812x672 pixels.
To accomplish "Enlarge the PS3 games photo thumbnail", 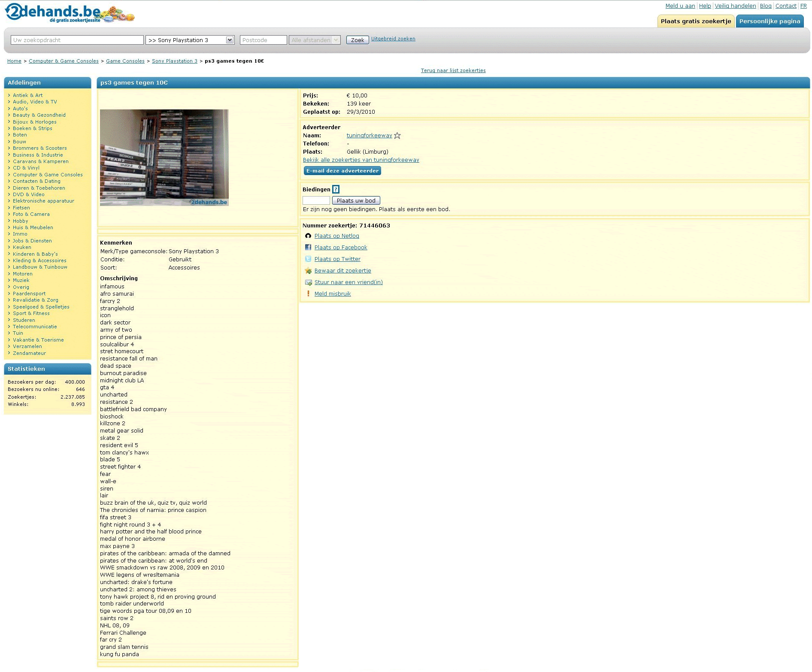I will click(x=164, y=157).
